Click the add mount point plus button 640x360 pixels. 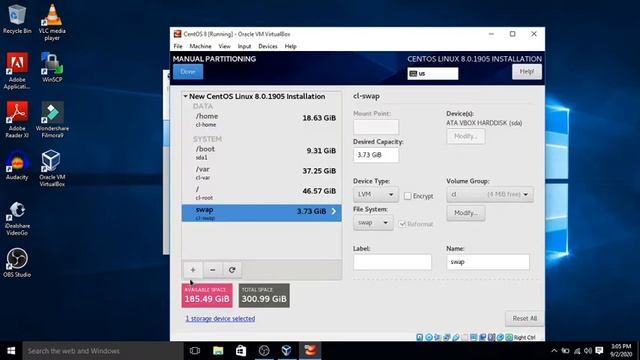tap(193, 270)
